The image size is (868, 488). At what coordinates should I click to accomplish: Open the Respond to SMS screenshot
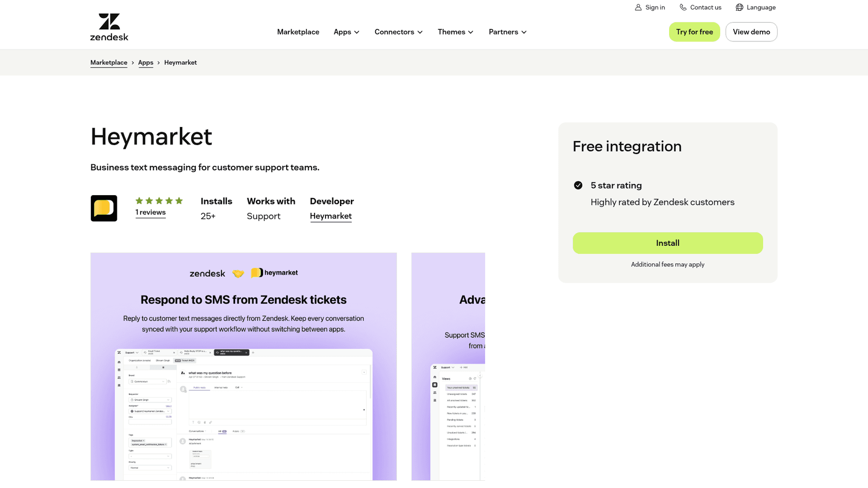click(243, 367)
